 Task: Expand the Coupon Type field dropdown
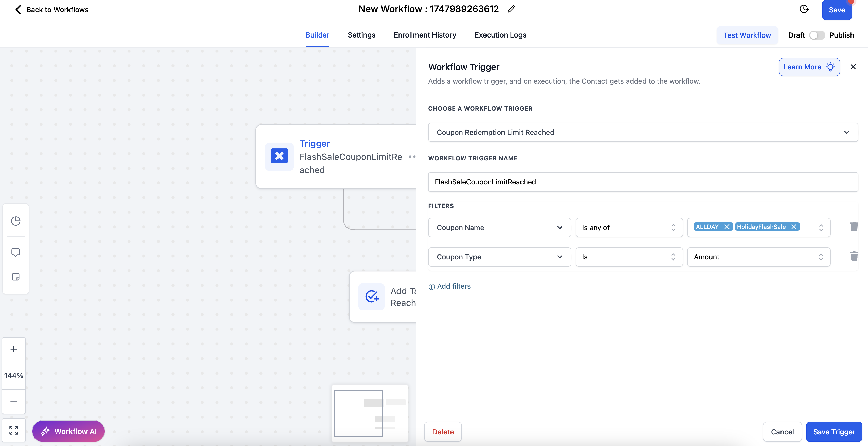[x=499, y=257]
